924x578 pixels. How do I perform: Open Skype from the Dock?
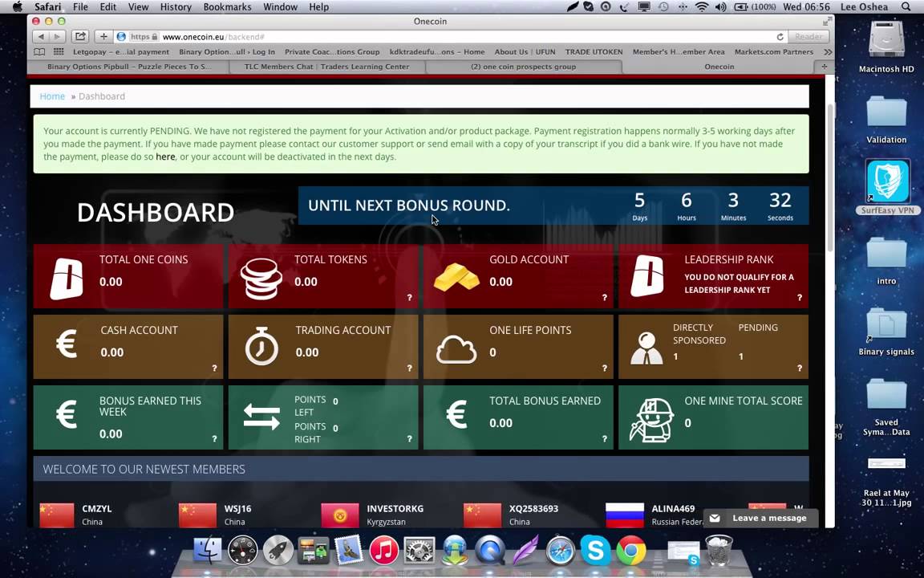point(596,550)
